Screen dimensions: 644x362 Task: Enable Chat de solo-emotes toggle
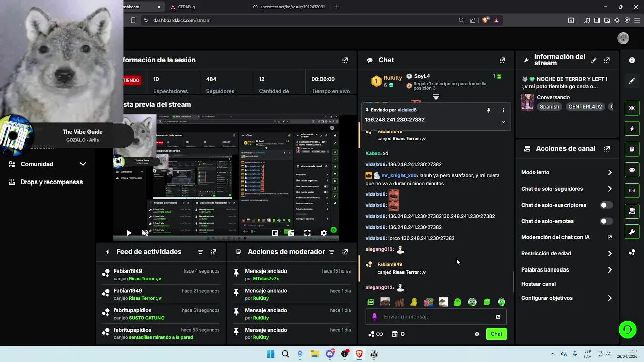(606, 221)
